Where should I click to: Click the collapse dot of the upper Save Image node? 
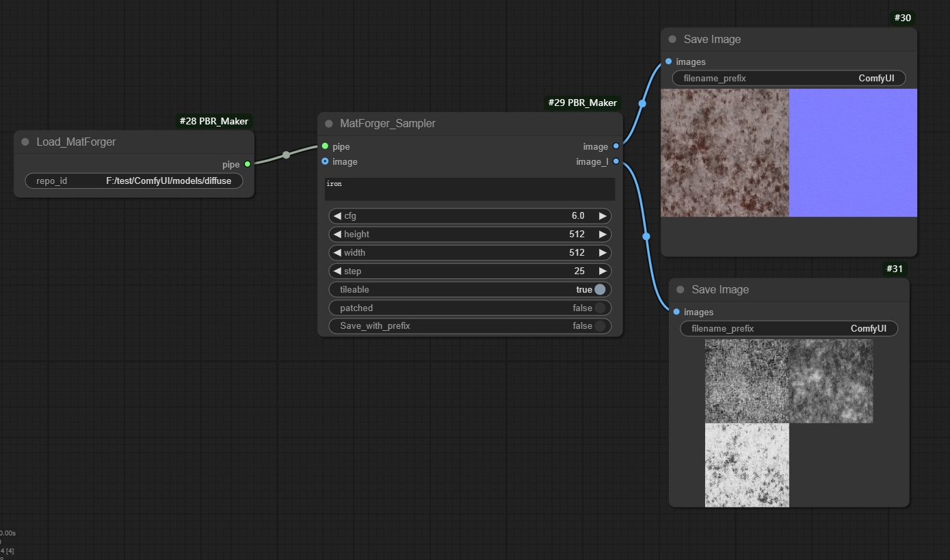[672, 40]
